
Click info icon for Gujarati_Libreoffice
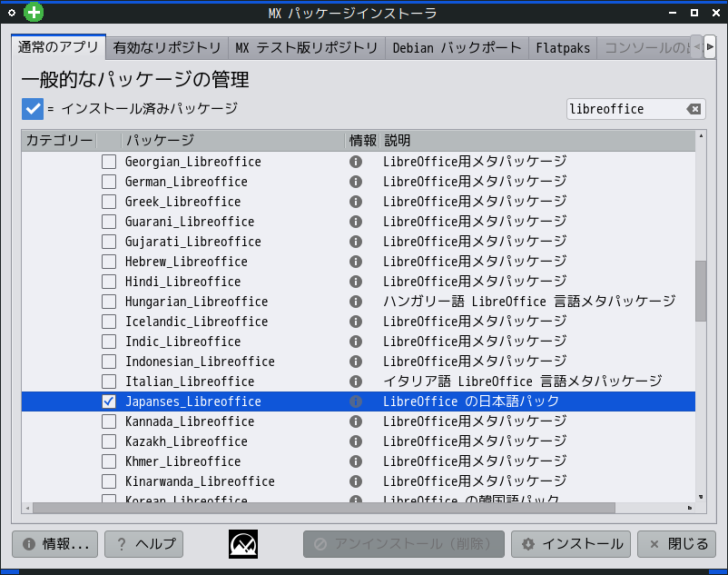[356, 242]
